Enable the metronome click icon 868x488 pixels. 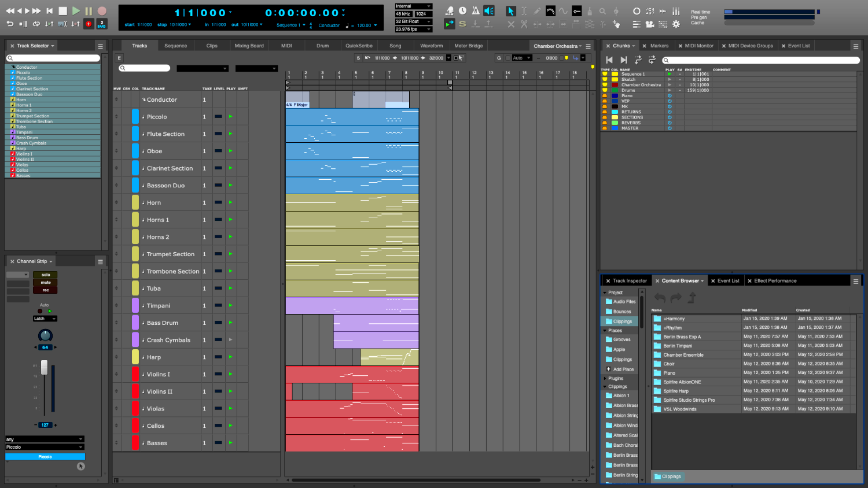(476, 11)
